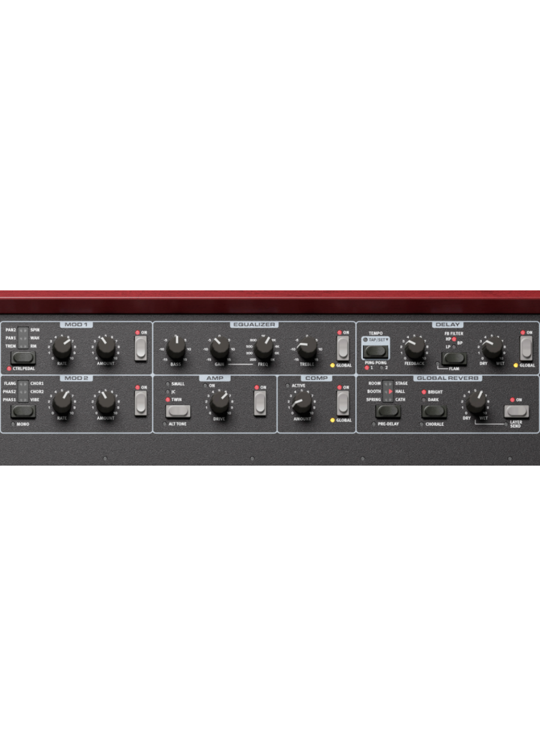Click the Small amp model LED
Image resolution: width=540 pixels, height=756 pixels.
pyautogui.click(x=168, y=383)
